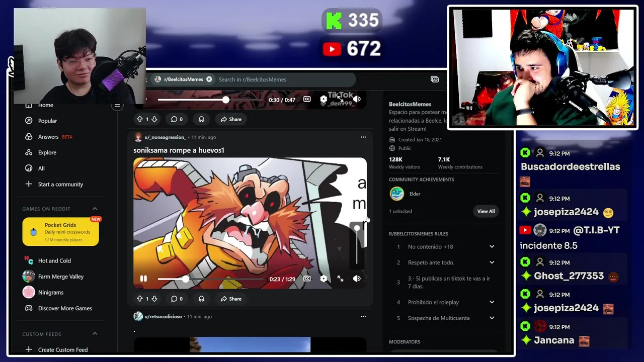Upvote the first post above u/_noneagression_
Viewport: 644px width, 362px height.
tap(139, 119)
